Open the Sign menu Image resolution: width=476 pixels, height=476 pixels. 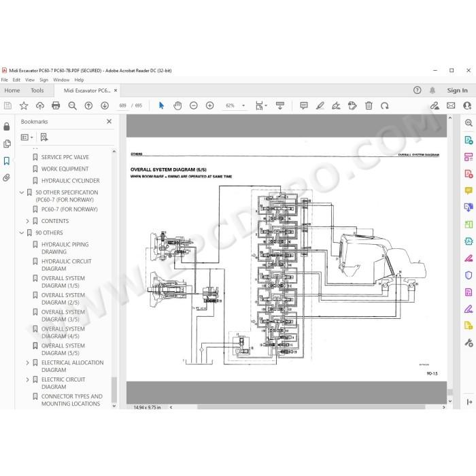[44, 80]
